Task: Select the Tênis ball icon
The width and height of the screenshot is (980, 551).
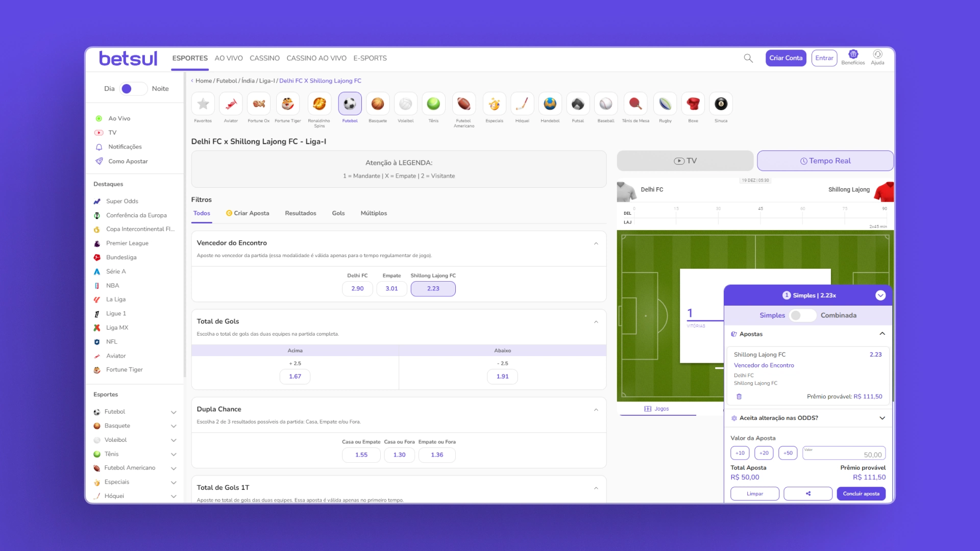Action: pos(433,104)
